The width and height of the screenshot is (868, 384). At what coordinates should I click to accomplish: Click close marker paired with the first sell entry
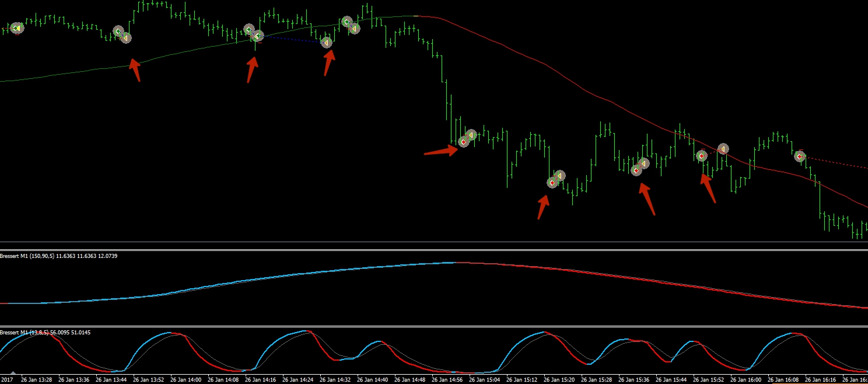point(471,135)
